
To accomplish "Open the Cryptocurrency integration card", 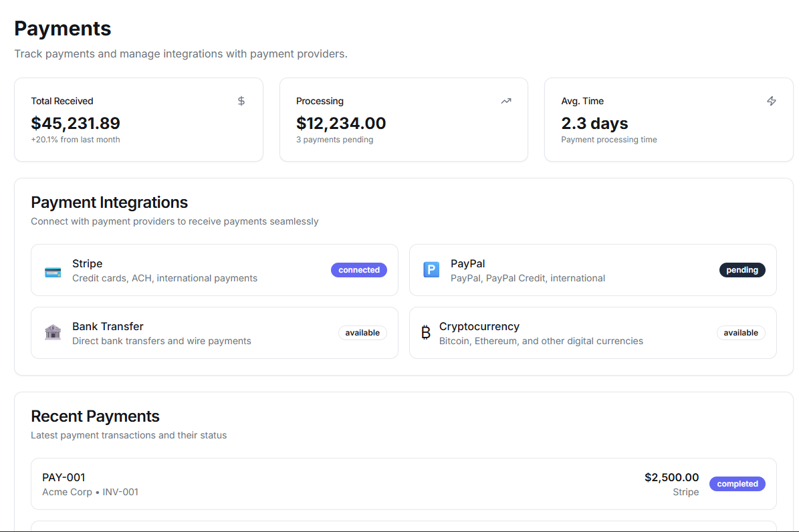I will [x=592, y=332].
